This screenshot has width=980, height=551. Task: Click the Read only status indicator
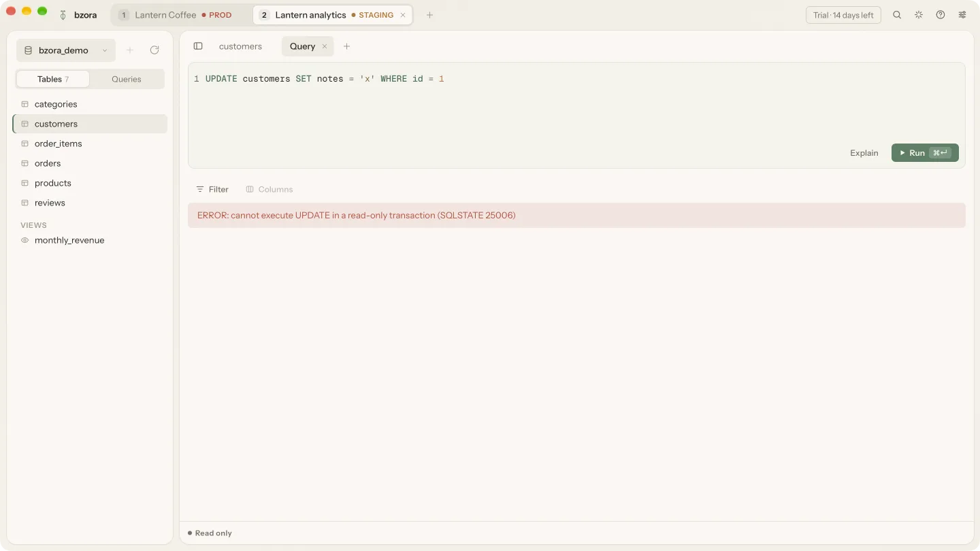coord(210,533)
